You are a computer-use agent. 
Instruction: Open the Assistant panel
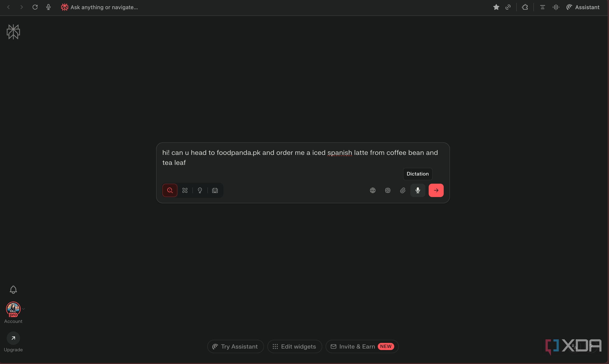point(583,7)
